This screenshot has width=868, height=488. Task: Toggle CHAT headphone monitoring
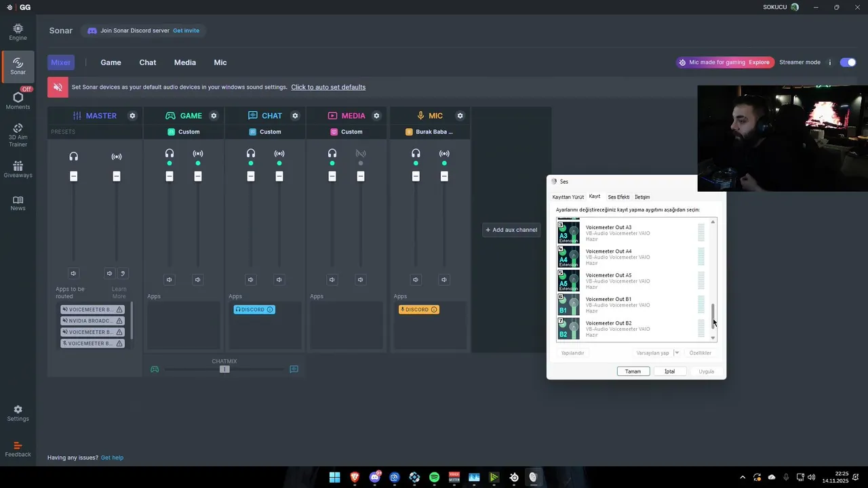click(x=251, y=154)
